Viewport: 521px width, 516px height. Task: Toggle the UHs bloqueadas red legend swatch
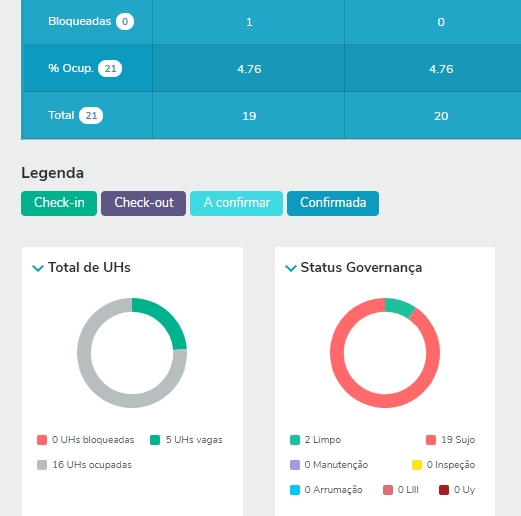pyautogui.click(x=42, y=440)
